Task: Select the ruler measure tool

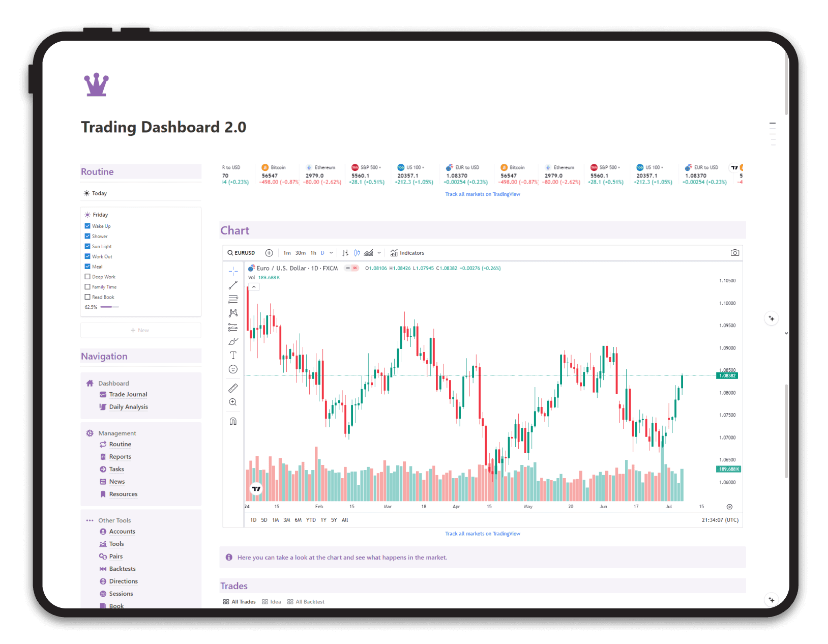Action: [x=233, y=388]
